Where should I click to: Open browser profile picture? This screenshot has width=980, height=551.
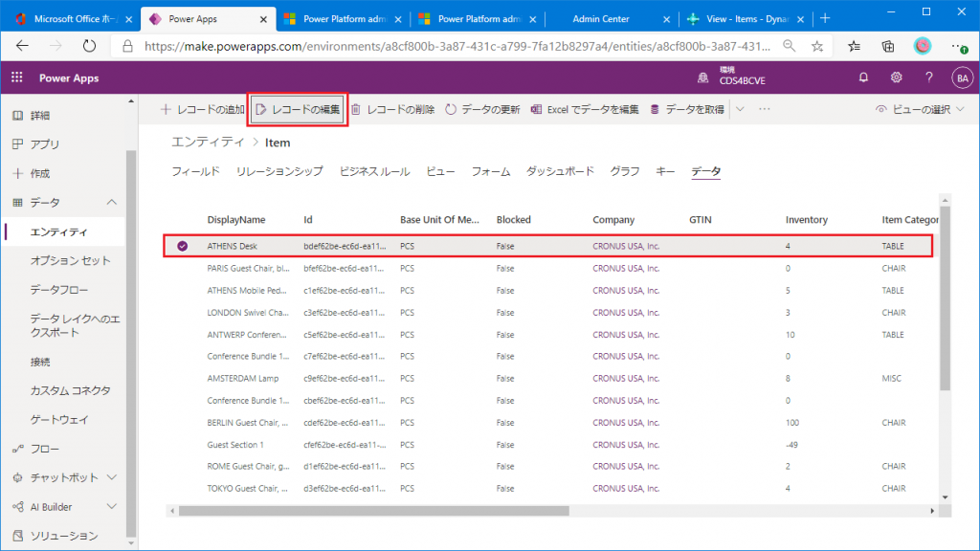pyautogui.click(x=923, y=46)
